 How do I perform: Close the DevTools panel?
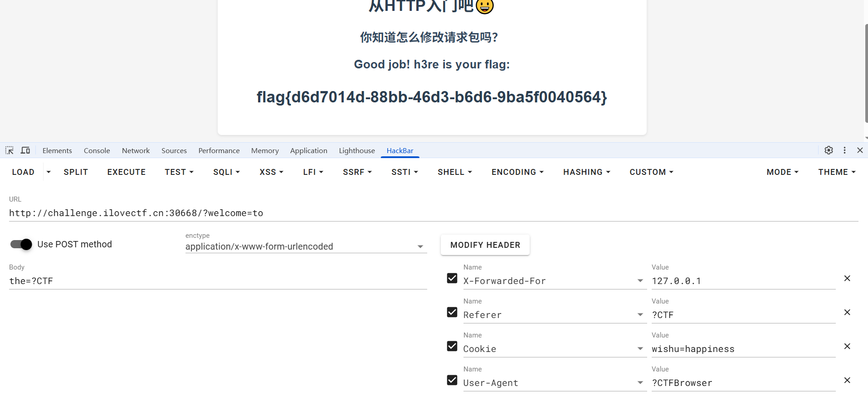[x=860, y=150]
